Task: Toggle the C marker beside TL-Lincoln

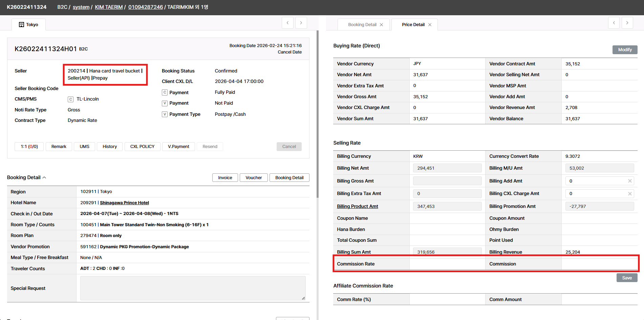Action: coord(71,99)
